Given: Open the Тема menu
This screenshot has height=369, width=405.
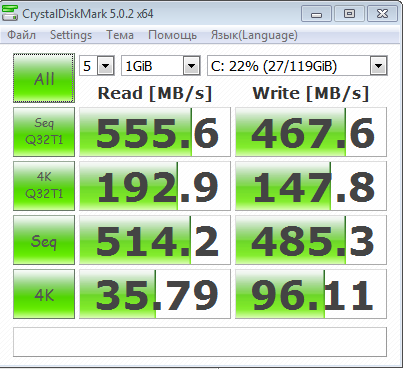Looking at the screenshot, I should [x=120, y=35].
